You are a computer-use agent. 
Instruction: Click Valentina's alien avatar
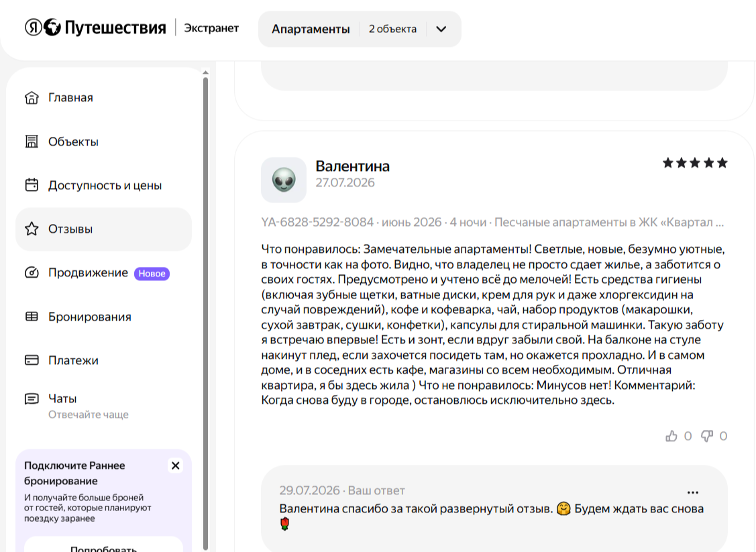284,180
